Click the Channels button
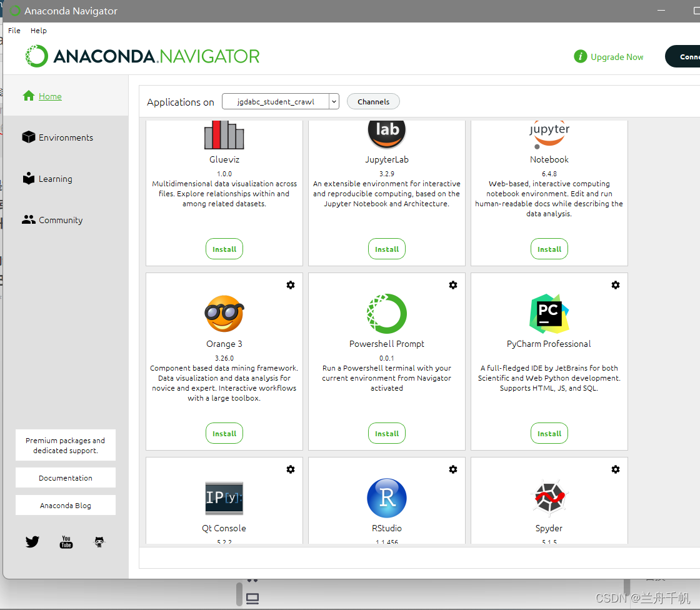 (x=373, y=101)
